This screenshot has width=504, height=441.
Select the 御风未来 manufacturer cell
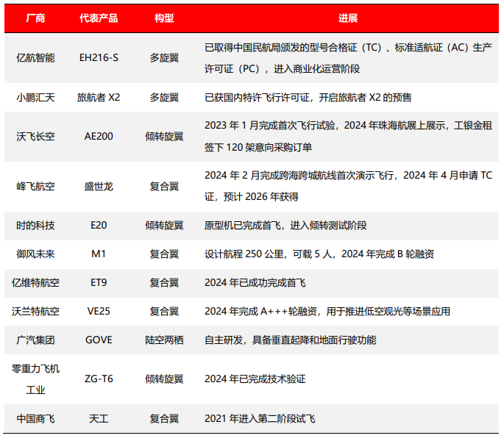pos(35,254)
